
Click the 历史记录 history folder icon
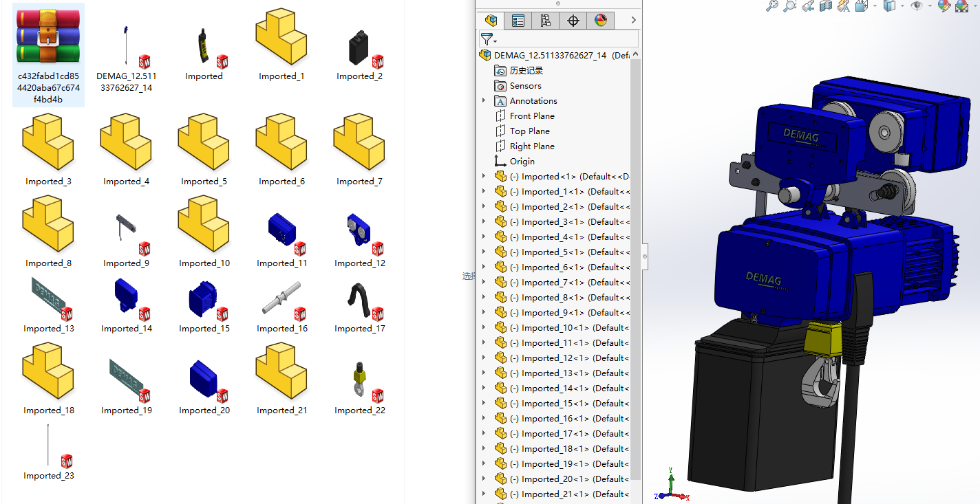coord(500,70)
